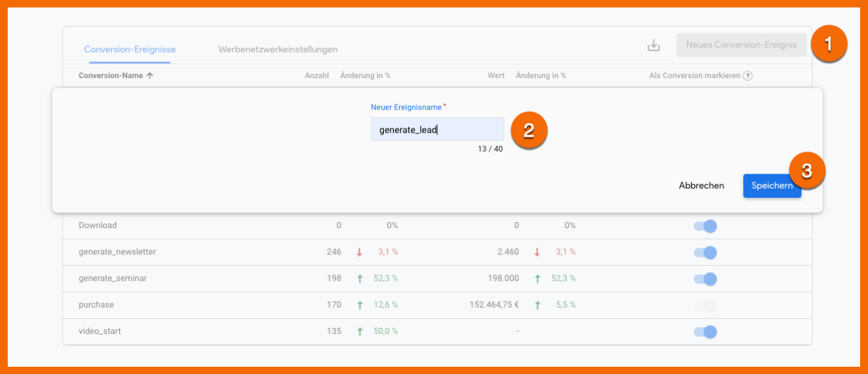Viewport: 868px width, 374px height.
Task: Click the sort arrow next to Conversion-Name
Action: tap(150, 76)
